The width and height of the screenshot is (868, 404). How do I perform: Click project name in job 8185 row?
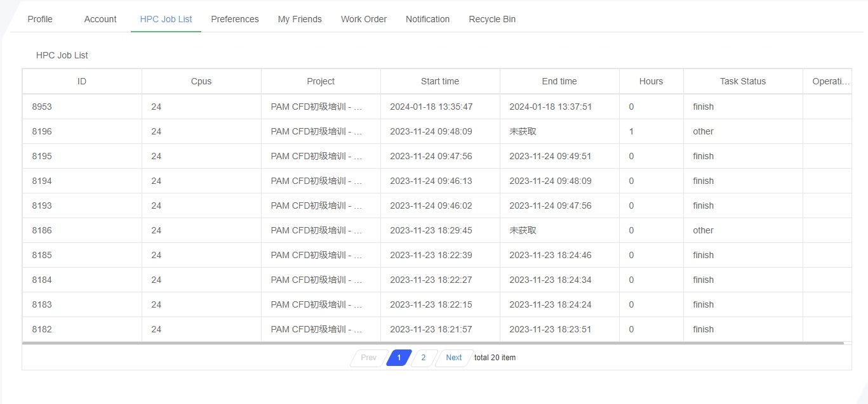316,255
